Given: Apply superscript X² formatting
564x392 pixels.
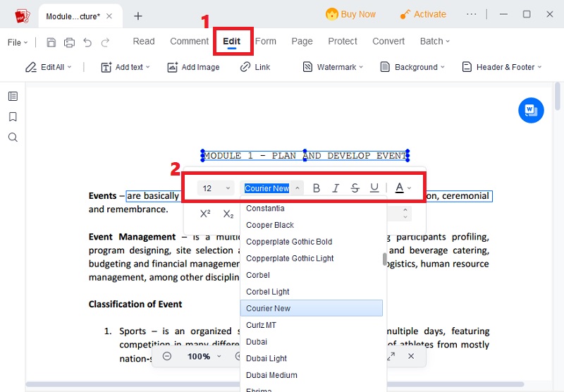Looking at the screenshot, I should [205, 214].
